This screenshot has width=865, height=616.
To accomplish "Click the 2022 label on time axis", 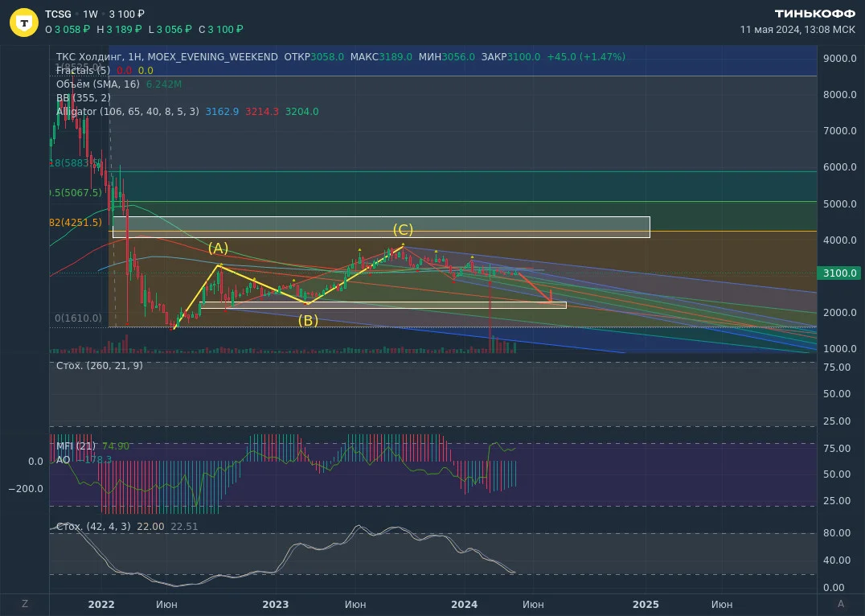I will coord(101,605).
